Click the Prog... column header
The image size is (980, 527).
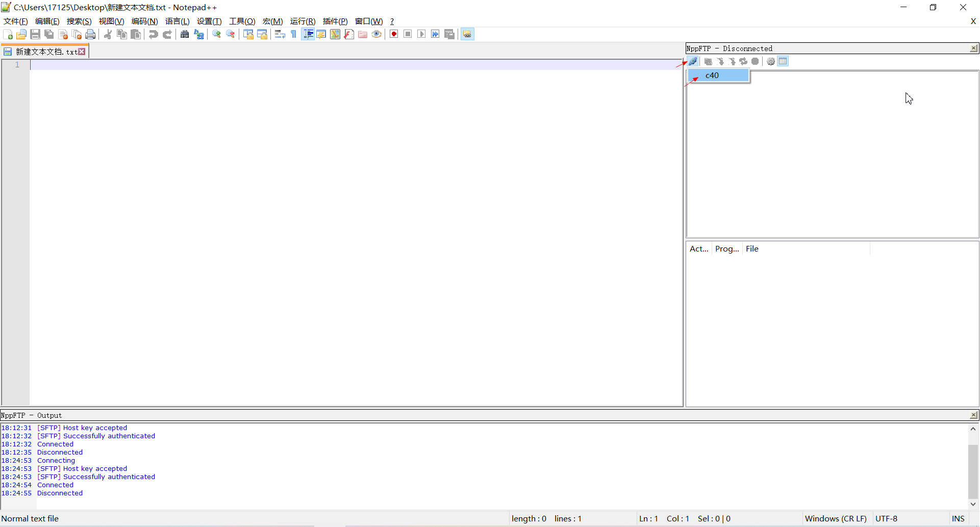726,249
